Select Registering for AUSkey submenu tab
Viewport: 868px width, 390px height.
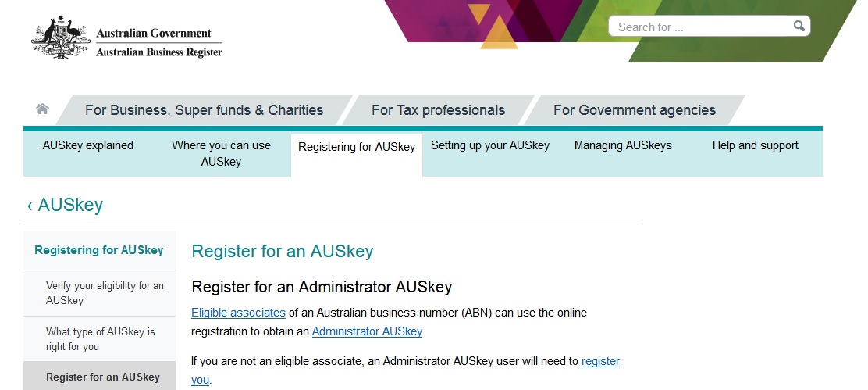tap(357, 147)
